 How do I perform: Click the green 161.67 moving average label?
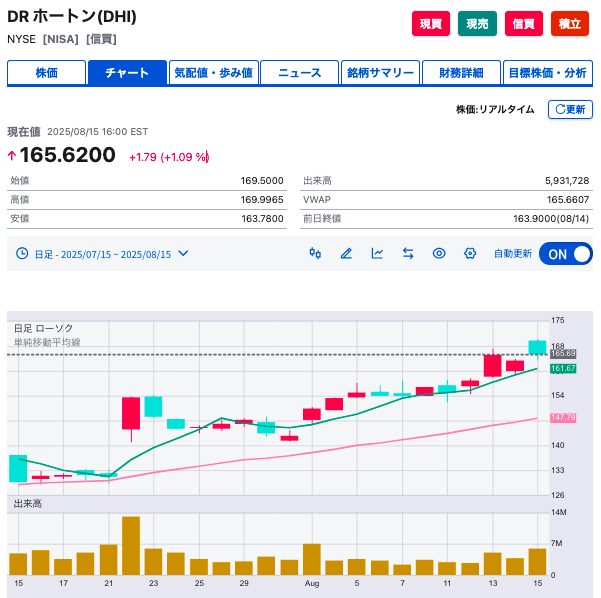563,368
